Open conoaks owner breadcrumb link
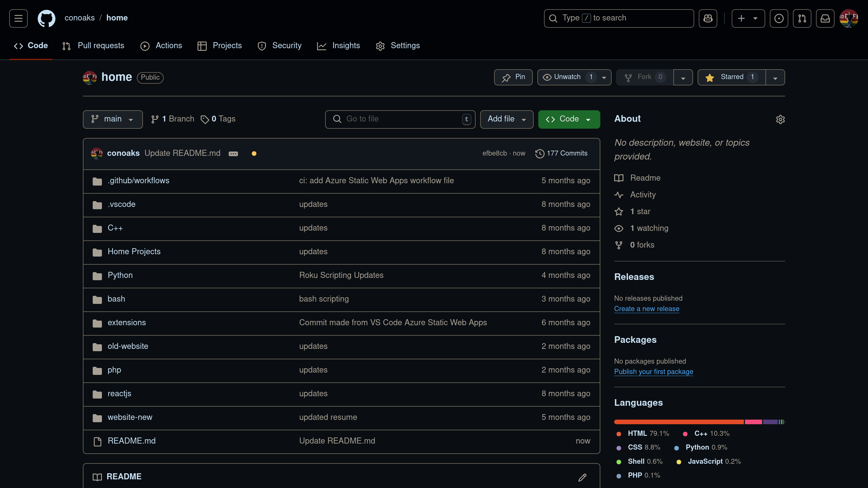The width and height of the screenshot is (868, 488). click(x=79, y=18)
